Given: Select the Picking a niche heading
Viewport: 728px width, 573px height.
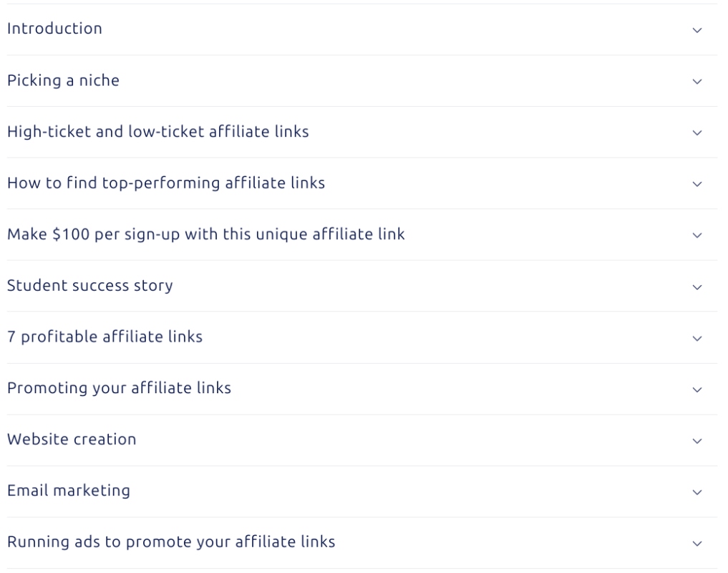Looking at the screenshot, I should [64, 80].
